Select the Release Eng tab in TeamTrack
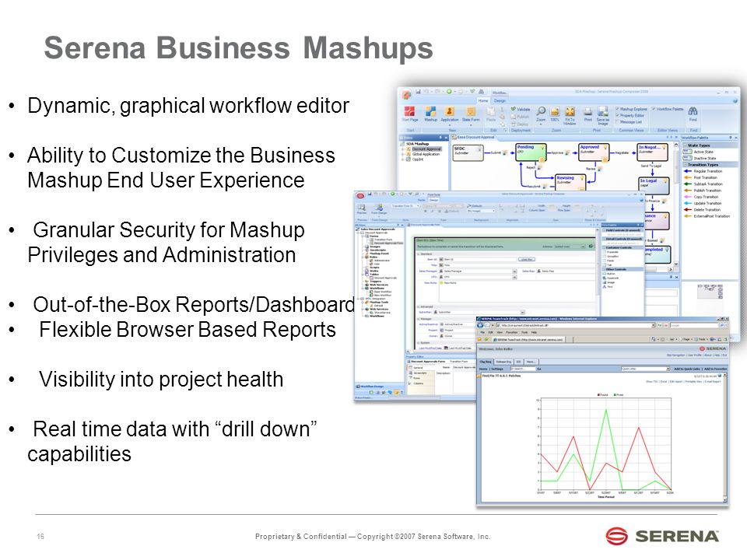The width and height of the screenshot is (747, 560). pyautogui.click(x=503, y=362)
